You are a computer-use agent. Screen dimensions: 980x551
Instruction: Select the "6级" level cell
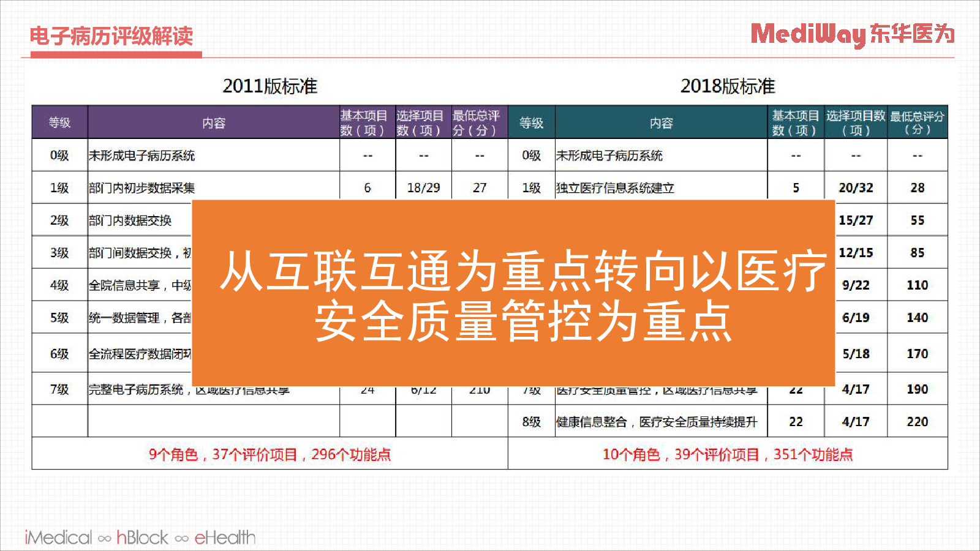(x=59, y=354)
